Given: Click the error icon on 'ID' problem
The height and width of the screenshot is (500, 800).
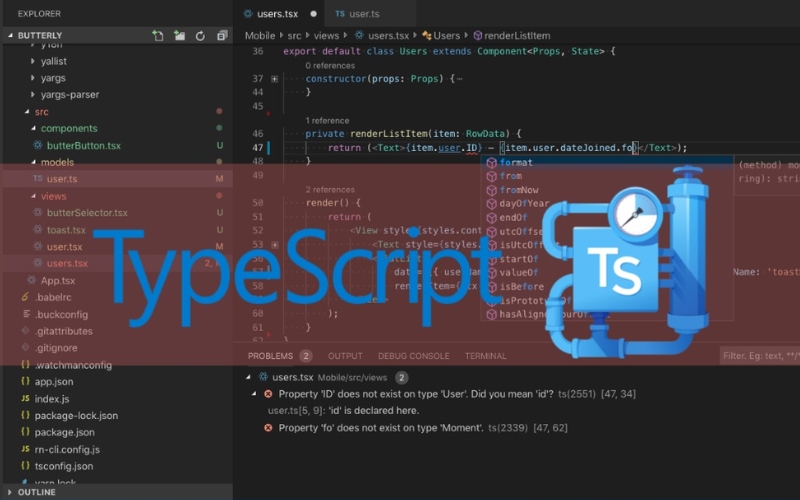Looking at the screenshot, I should 268,394.
